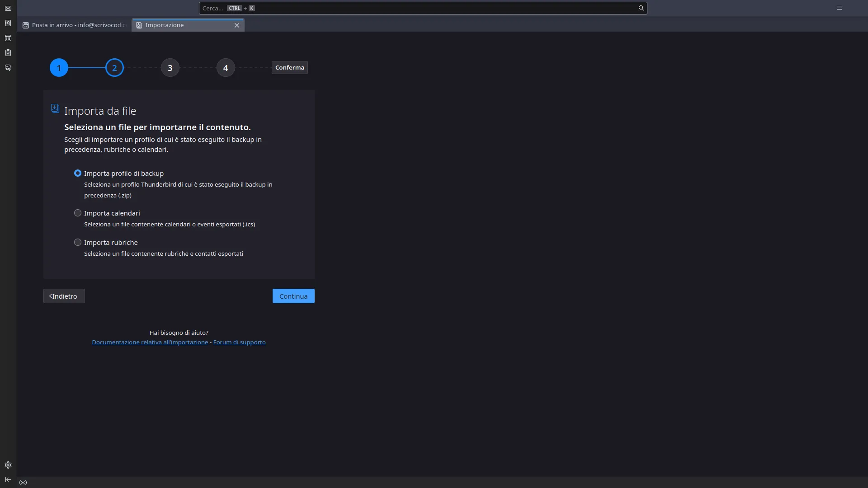Open the Address Book from the sidebar

click(8, 23)
